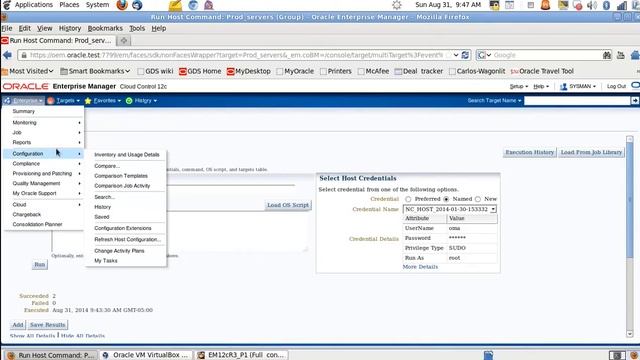Click the Search Target Name input field

pyautogui.click(x=577, y=100)
